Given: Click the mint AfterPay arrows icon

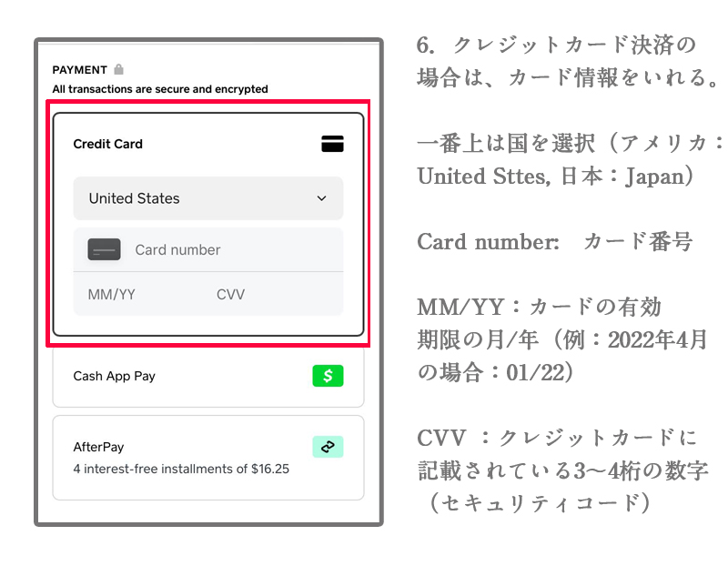Looking at the screenshot, I should click(328, 447).
